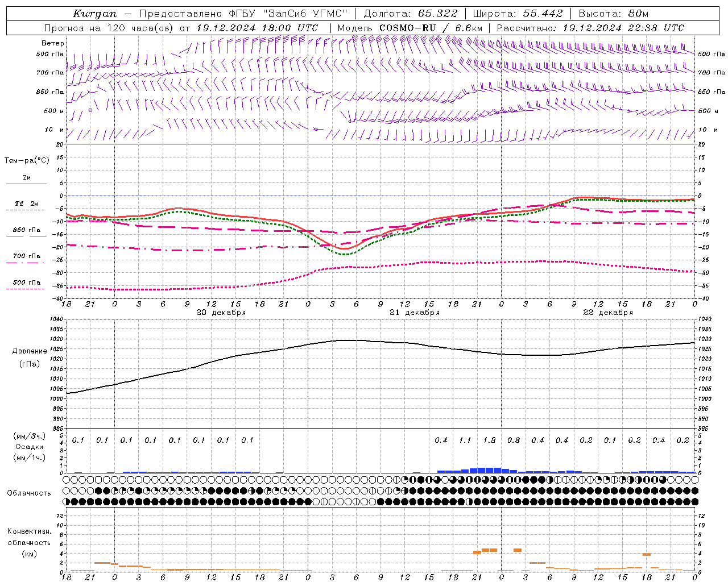
Task: Click the "Облачность" cloud cover label
Action: [x=29, y=493]
